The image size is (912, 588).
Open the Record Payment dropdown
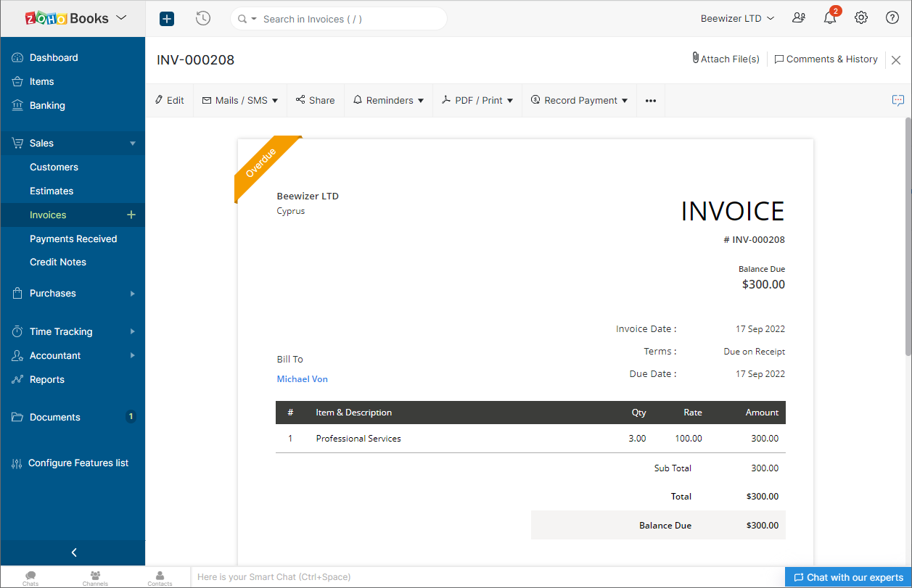579,101
